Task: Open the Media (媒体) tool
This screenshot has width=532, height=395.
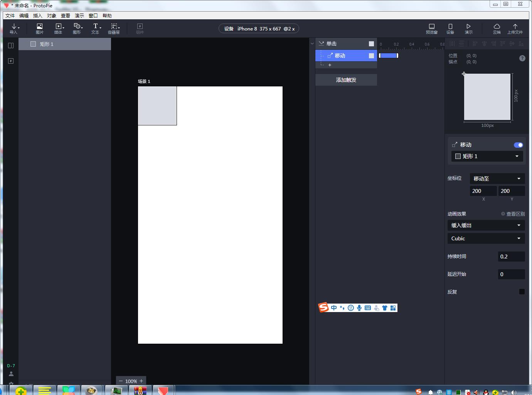Action: coord(58,28)
